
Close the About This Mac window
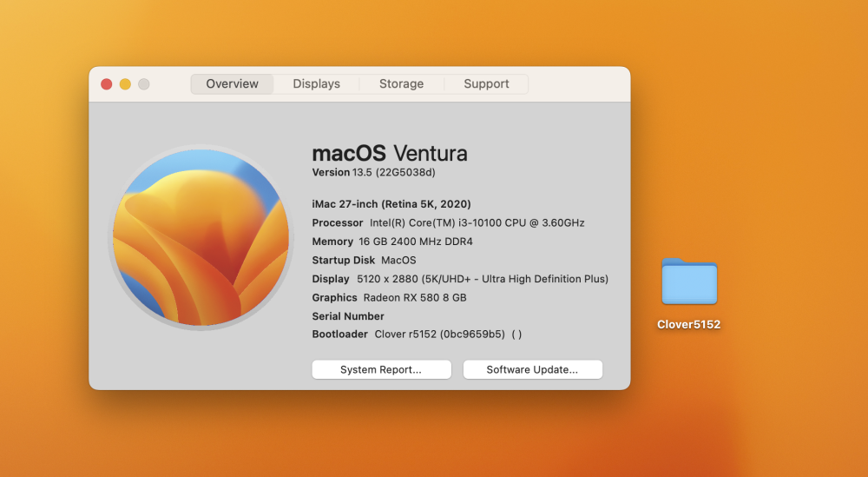pos(106,84)
